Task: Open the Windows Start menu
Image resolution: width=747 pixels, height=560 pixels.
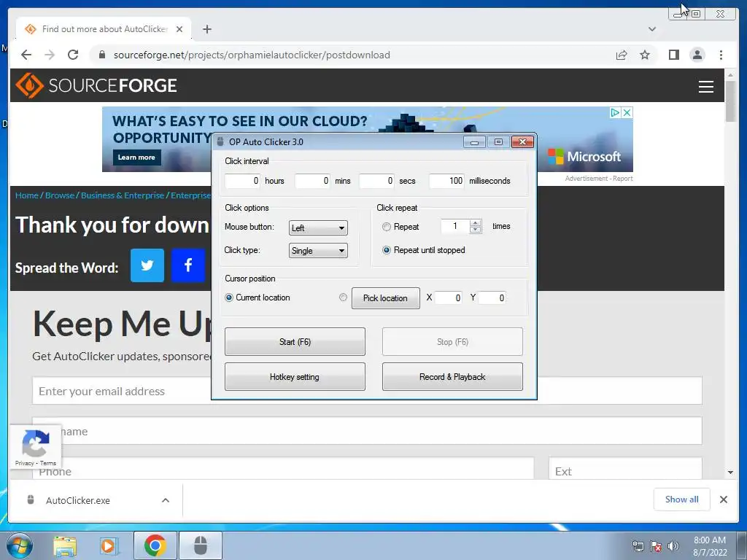Action: 19,545
